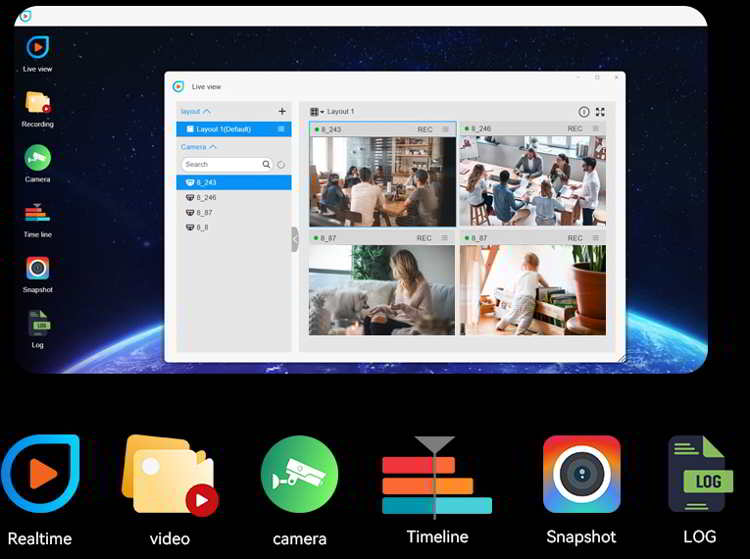
Task: Click the large Realtime icon
Action: click(41, 473)
